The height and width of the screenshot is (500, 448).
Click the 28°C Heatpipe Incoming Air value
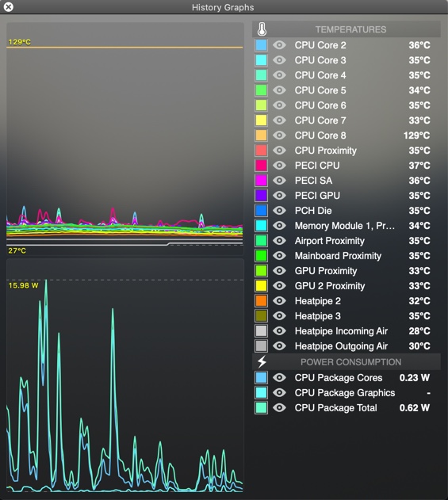pos(419,330)
